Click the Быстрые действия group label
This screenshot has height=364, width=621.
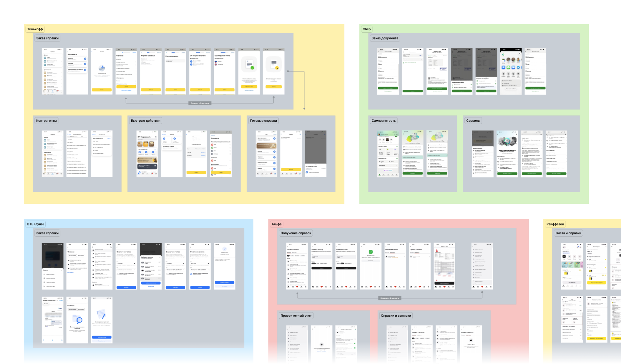[x=145, y=121]
